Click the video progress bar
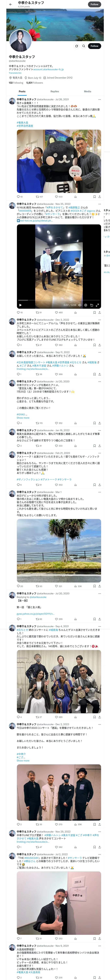 59,301
